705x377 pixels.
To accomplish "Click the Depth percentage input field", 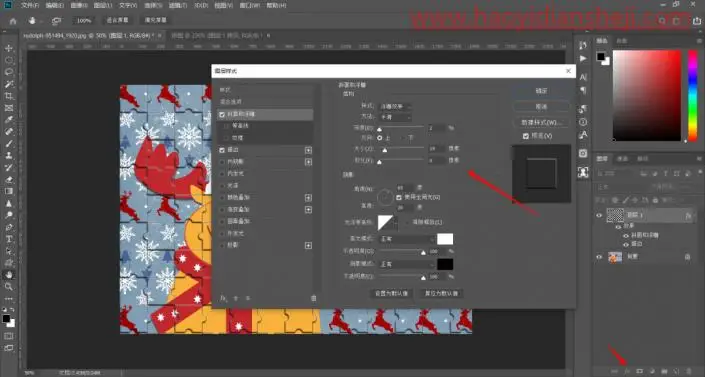I will point(437,128).
